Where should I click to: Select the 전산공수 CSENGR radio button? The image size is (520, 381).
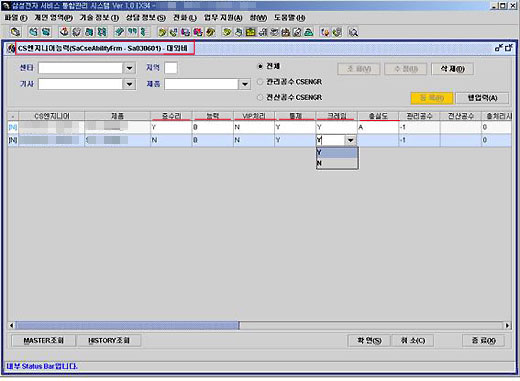pos(260,97)
